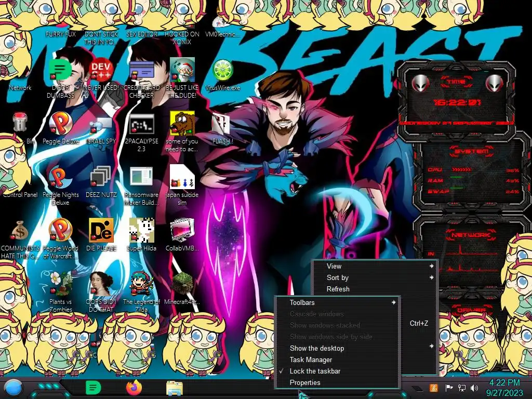Launch Peggle World of Warcraft shortcut
Viewport: 532px width, 399px height.
(x=60, y=231)
